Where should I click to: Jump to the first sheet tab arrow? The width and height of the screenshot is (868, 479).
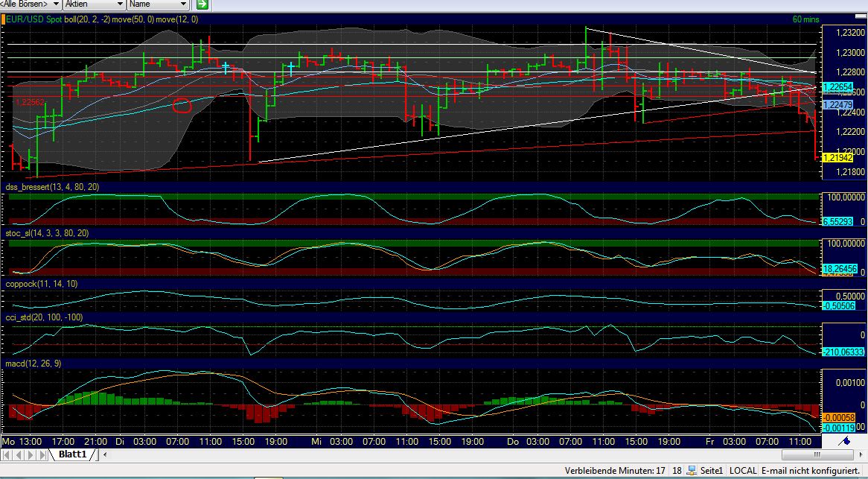[7, 455]
